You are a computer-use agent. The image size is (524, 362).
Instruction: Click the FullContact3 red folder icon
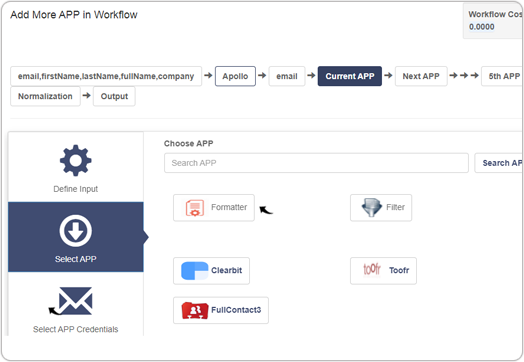click(195, 310)
